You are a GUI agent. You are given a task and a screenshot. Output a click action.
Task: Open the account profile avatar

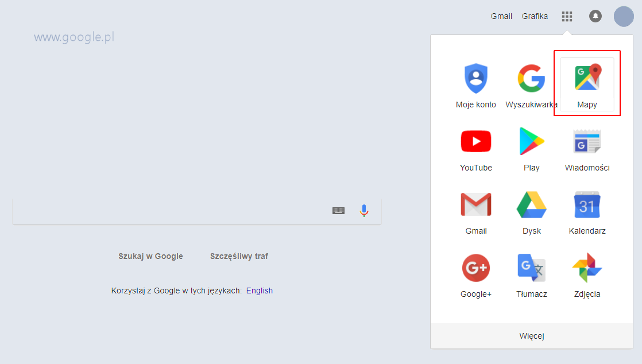click(x=624, y=17)
